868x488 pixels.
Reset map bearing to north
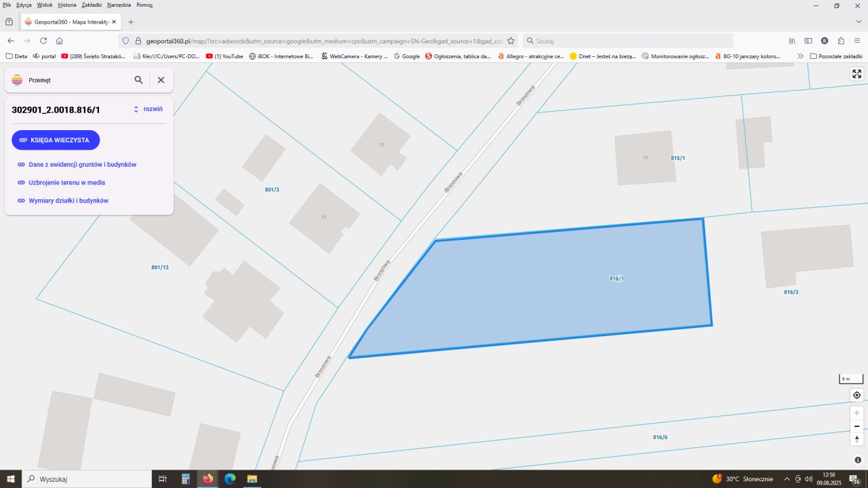pyautogui.click(x=856, y=439)
